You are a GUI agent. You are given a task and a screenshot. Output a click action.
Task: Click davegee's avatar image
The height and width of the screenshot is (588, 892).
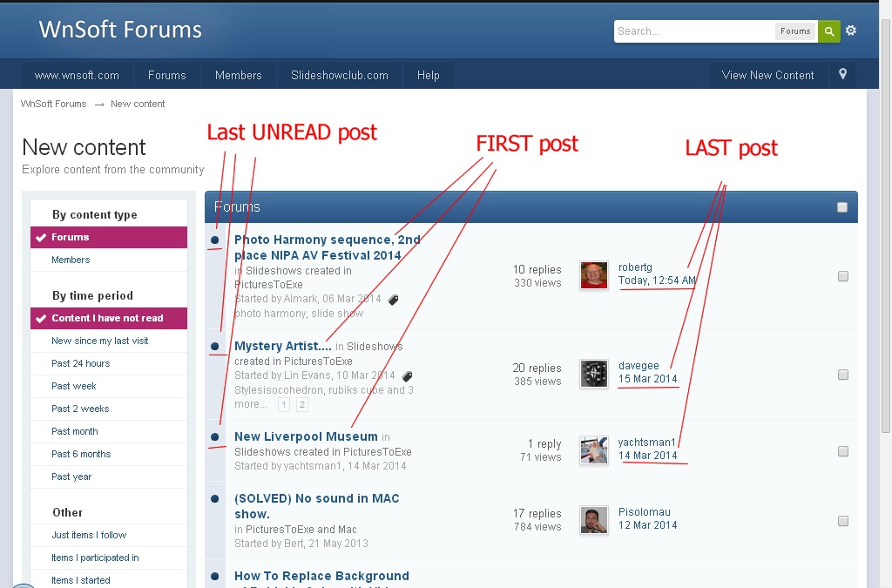(594, 374)
